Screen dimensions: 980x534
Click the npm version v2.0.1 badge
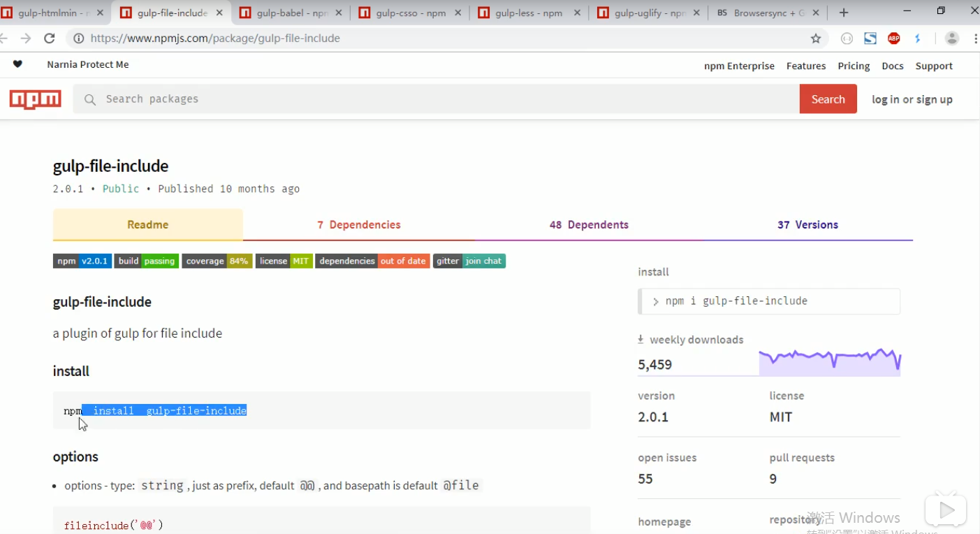(82, 261)
